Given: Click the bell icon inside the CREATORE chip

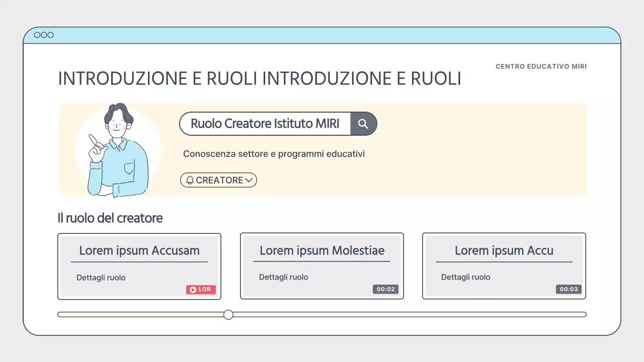Looking at the screenshot, I should click(x=190, y=180).
